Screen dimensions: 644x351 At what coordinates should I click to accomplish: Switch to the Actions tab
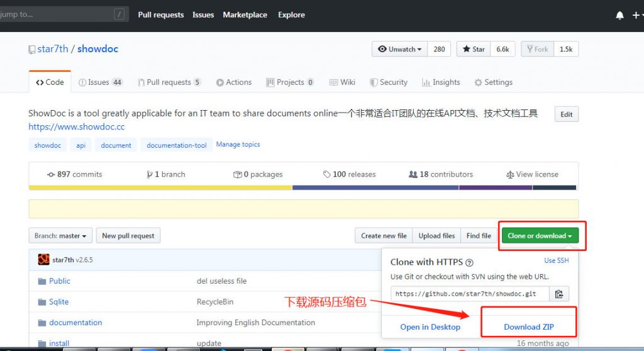coord(234,82)
